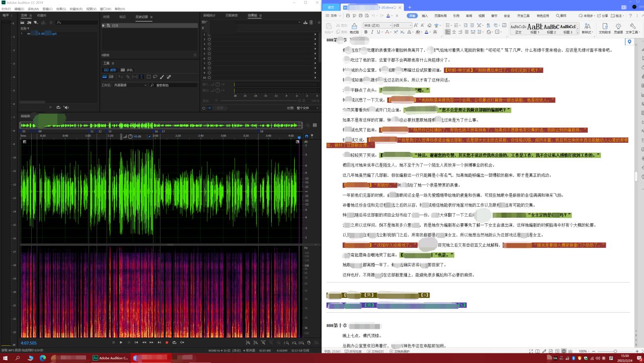Apply the 标题 1 heading style
The height and width of the screenshot is (363, 644).
click(535, 28)
